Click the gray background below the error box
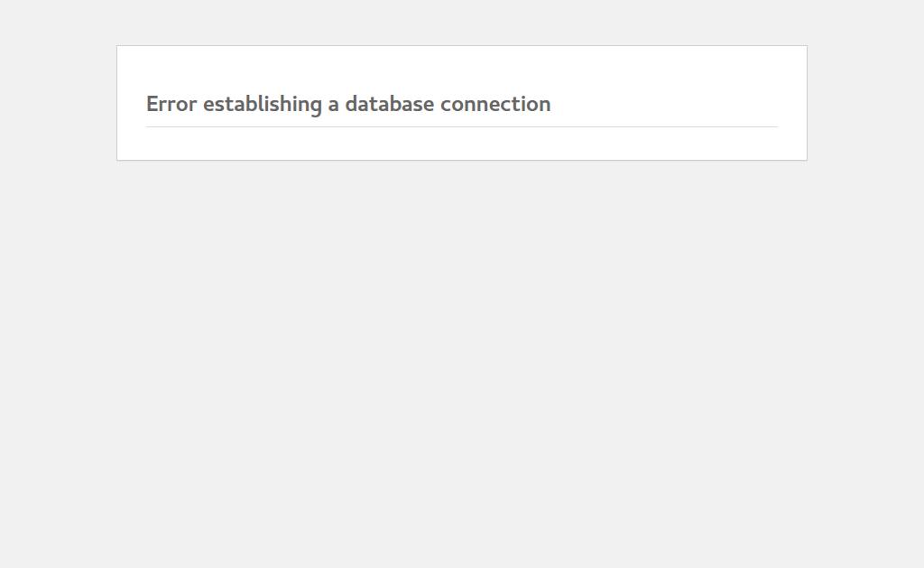Image resolution: width=924 pixels, height=568 pixels. tap(461, 361)
